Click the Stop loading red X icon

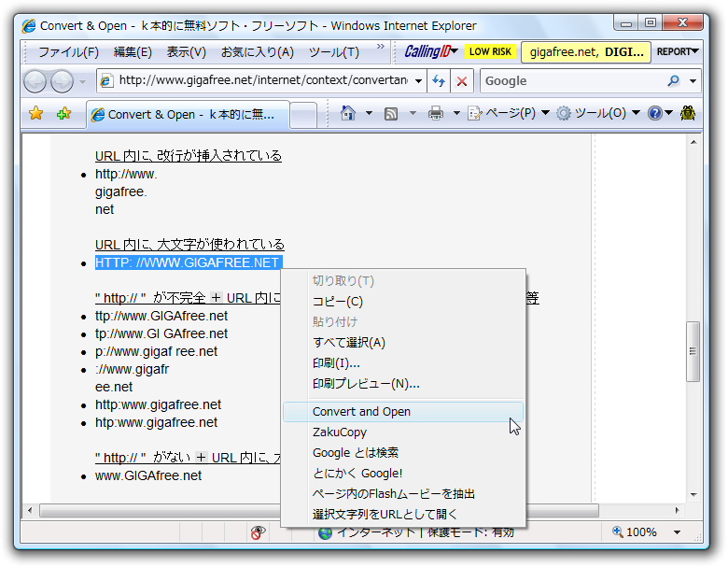462,81
